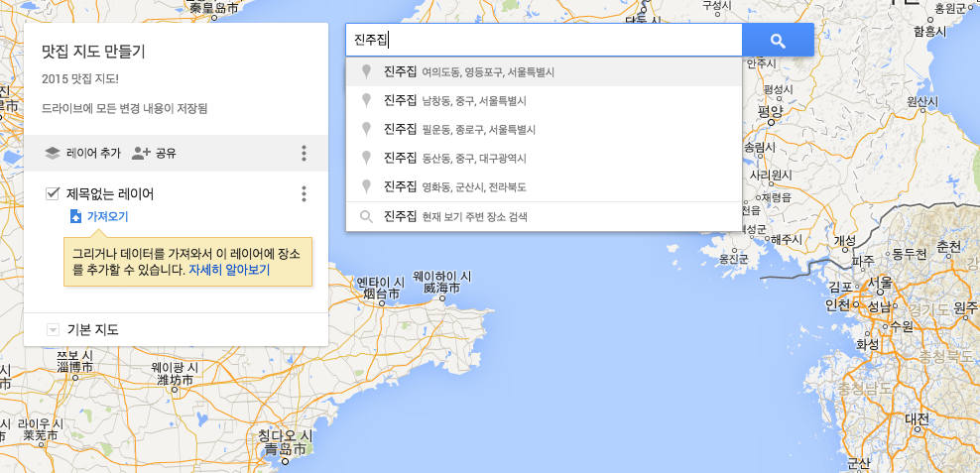980x473 pixels.
Task: Open the three-dot menu in 레이어 추가 row
Action: pyautogui.click(x=304, y=153)
